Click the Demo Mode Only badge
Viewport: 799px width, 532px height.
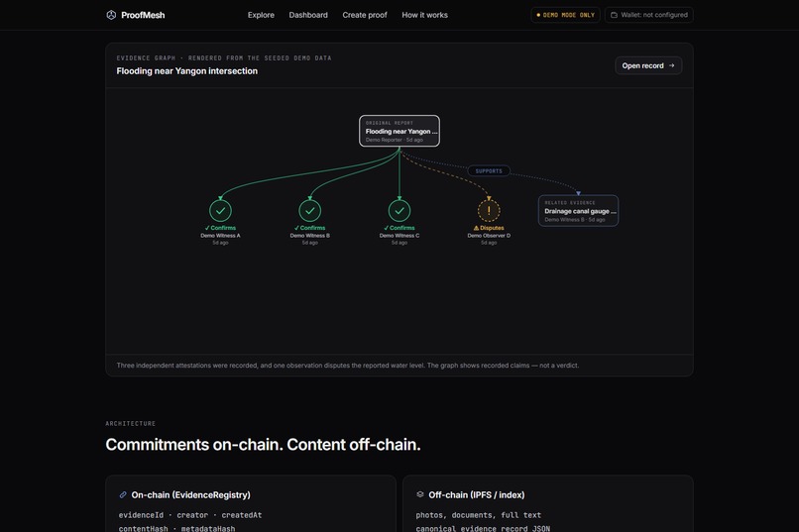(566, 15)
